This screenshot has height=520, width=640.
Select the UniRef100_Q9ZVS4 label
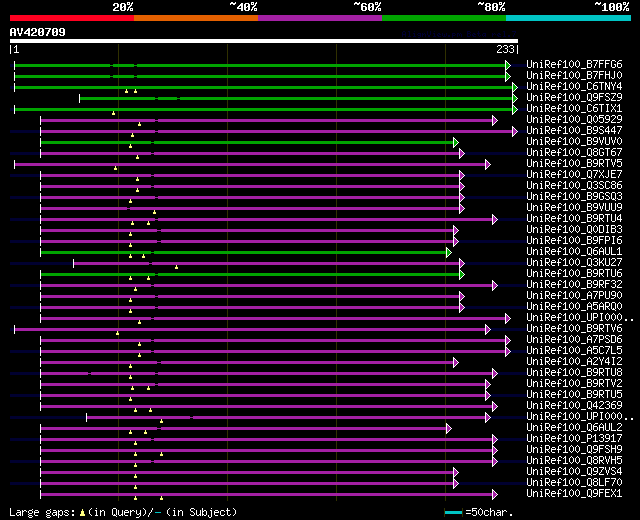coord(574,472)
